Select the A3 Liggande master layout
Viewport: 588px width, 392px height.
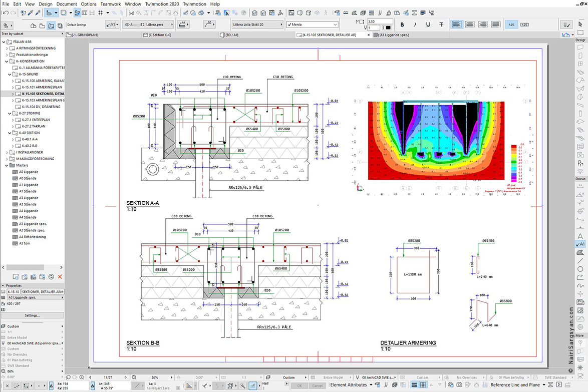(x=29, y=198)
